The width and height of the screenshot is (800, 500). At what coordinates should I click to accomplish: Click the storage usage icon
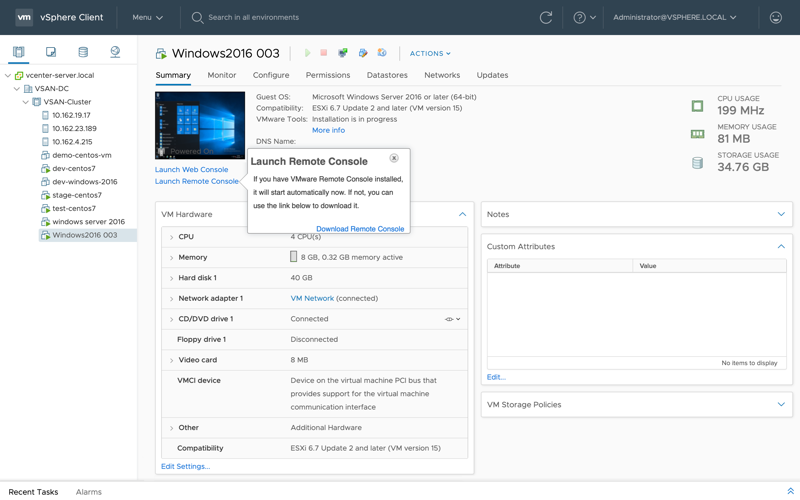tap(697, 163)
